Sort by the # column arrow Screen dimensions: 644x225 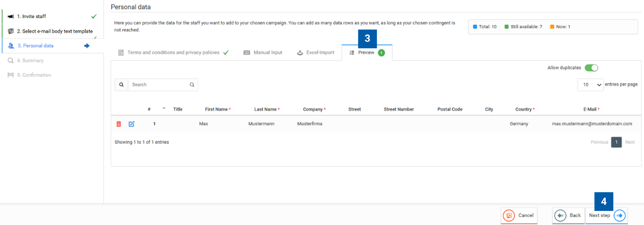(164, 108)
